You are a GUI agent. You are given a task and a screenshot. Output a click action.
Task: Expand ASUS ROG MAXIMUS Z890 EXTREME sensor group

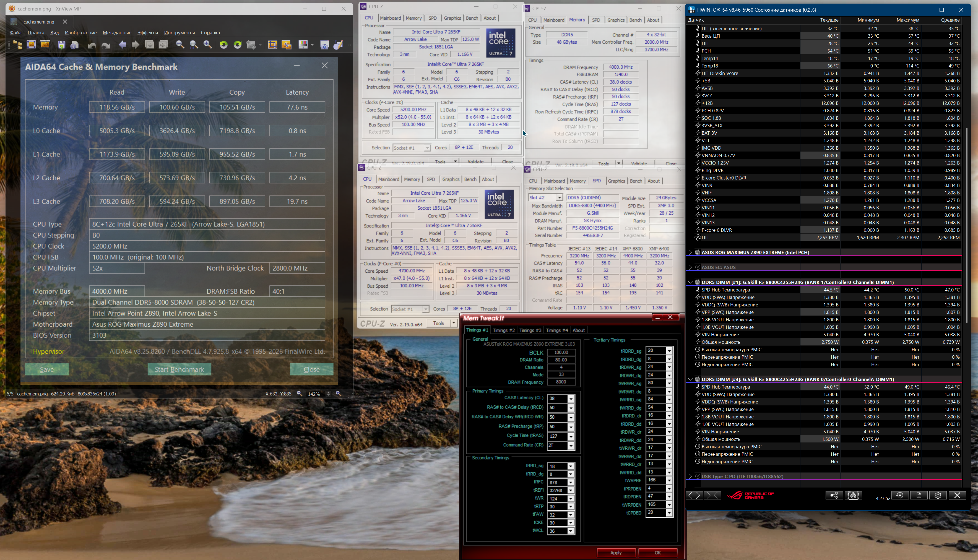click(690, 252)
